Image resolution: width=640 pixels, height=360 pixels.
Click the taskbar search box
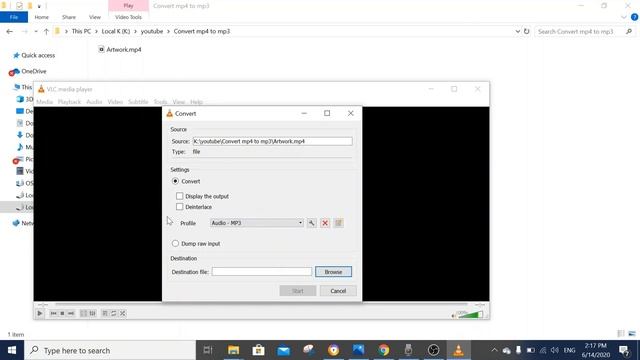click(110, 350)
